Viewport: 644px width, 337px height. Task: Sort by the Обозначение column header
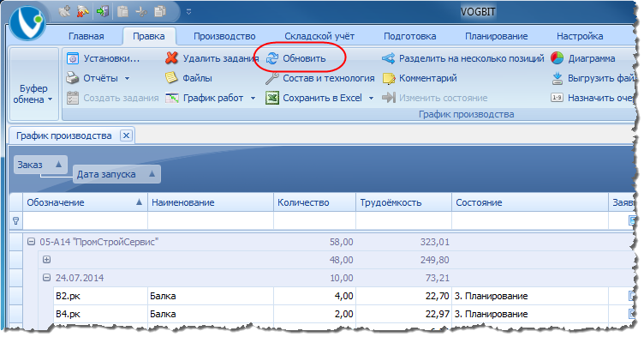(x=85, y=202)
